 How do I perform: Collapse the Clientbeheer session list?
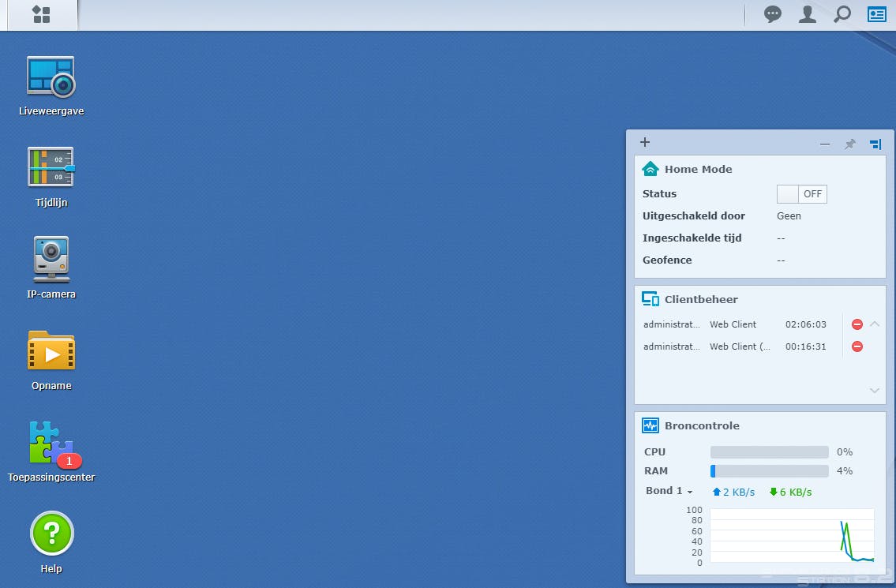875,324
